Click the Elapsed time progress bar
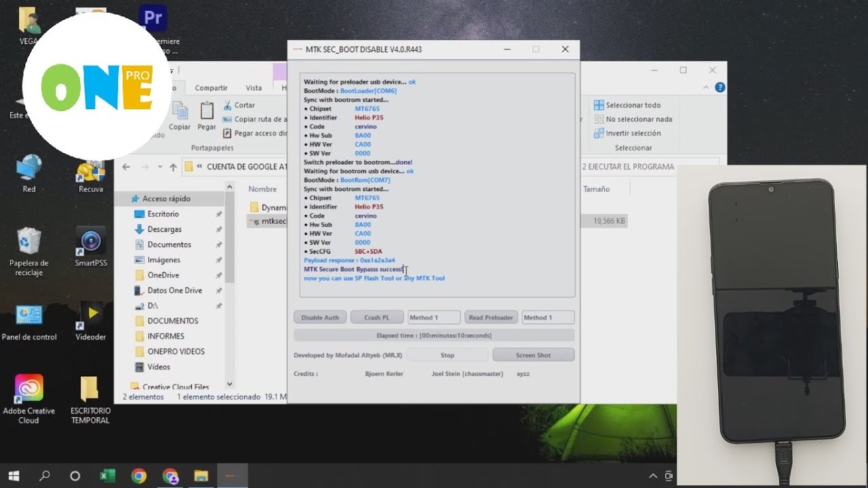 (434, 335)
